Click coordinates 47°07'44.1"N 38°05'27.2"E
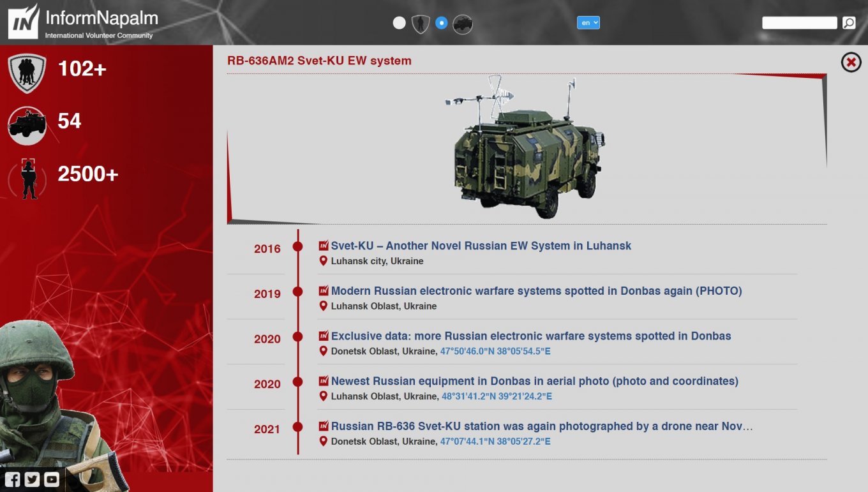 (495, 442)
